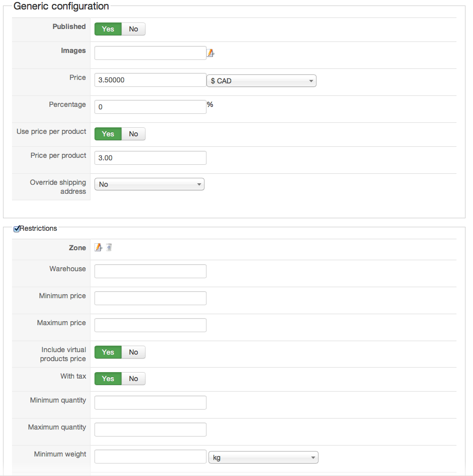Click the Maximum quantity field
Image resolution: width=473 pixels, height=476 pixels.
150,430
